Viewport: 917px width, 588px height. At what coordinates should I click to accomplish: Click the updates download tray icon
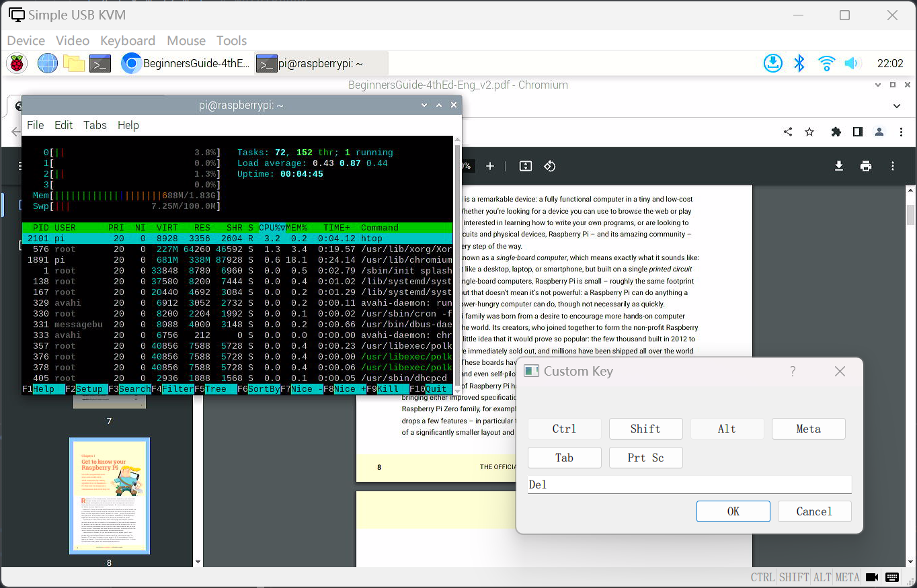[x=773, y=64]
